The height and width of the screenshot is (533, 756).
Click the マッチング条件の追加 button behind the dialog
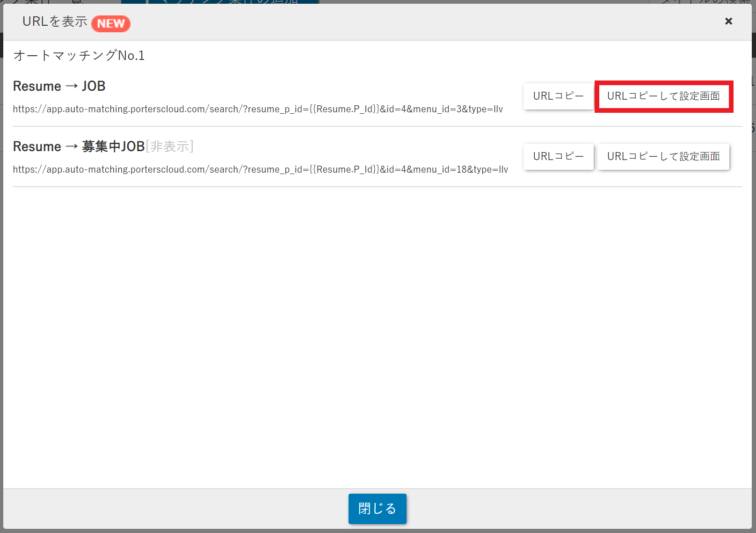(233, 1)
